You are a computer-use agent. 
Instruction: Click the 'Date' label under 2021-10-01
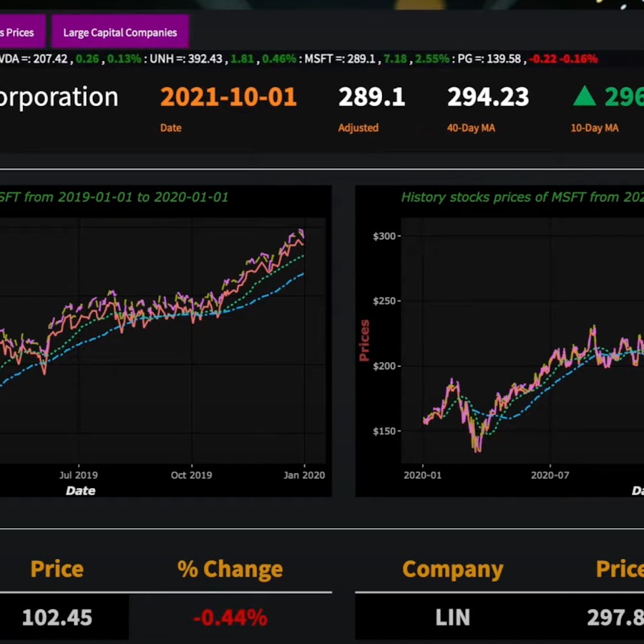171,128
